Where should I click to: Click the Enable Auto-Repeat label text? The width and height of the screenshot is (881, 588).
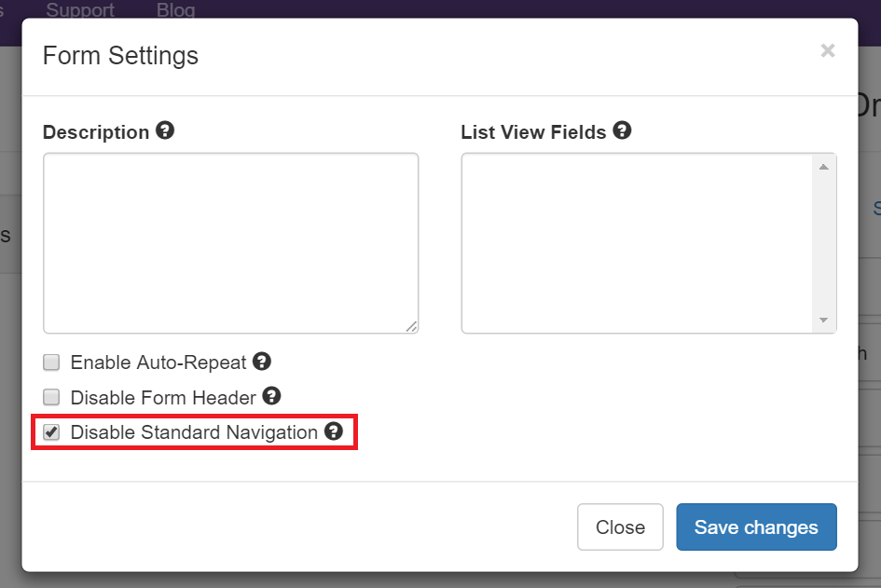click(158, 362)
